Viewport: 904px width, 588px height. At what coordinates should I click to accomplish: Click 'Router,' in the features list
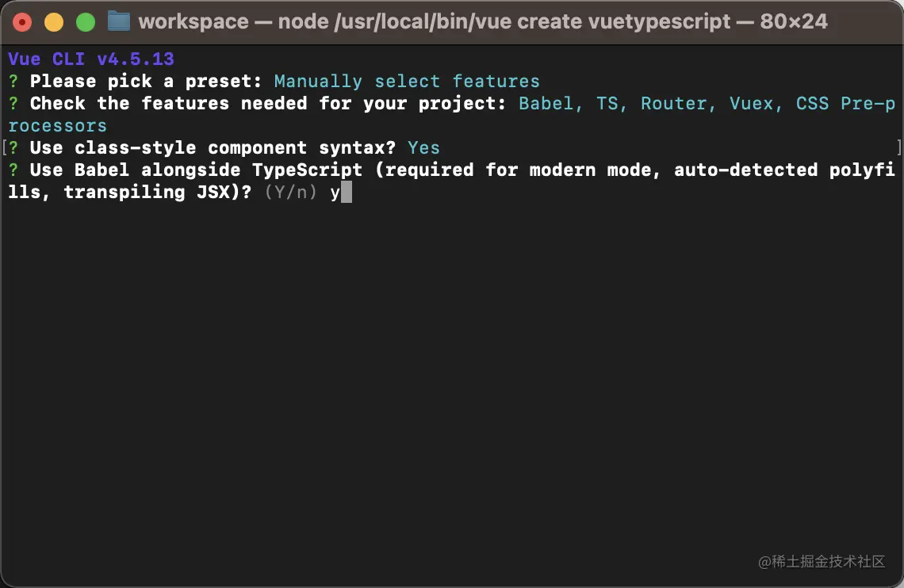coord(679,104)
